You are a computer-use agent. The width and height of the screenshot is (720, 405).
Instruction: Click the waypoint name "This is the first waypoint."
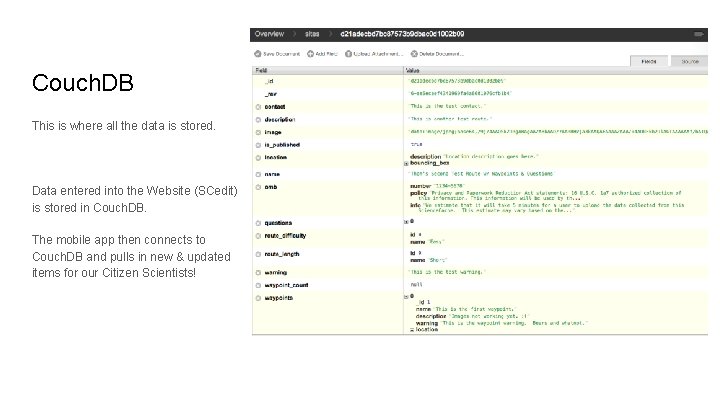click(475, 309)
